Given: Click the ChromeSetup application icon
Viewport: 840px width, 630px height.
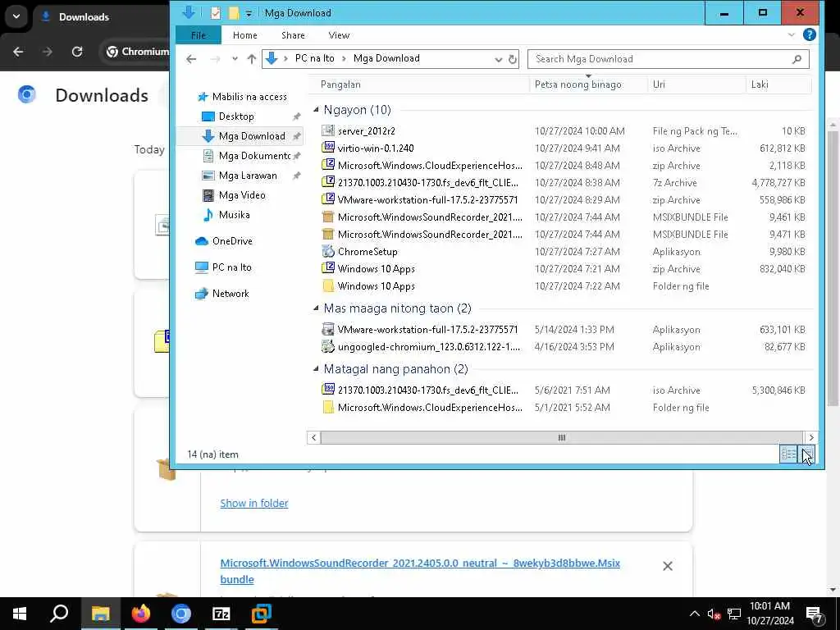Looking at the screenshot, I should point(328,251).
